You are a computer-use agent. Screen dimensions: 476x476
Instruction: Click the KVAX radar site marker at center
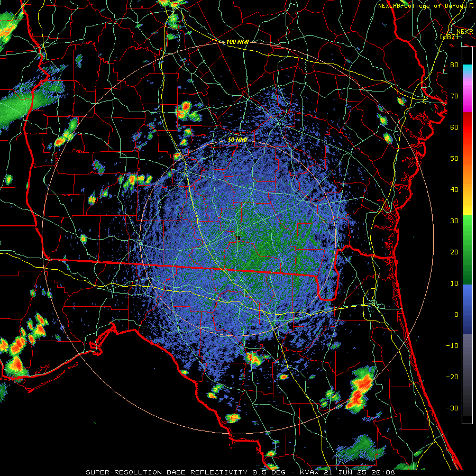(239, 237)
